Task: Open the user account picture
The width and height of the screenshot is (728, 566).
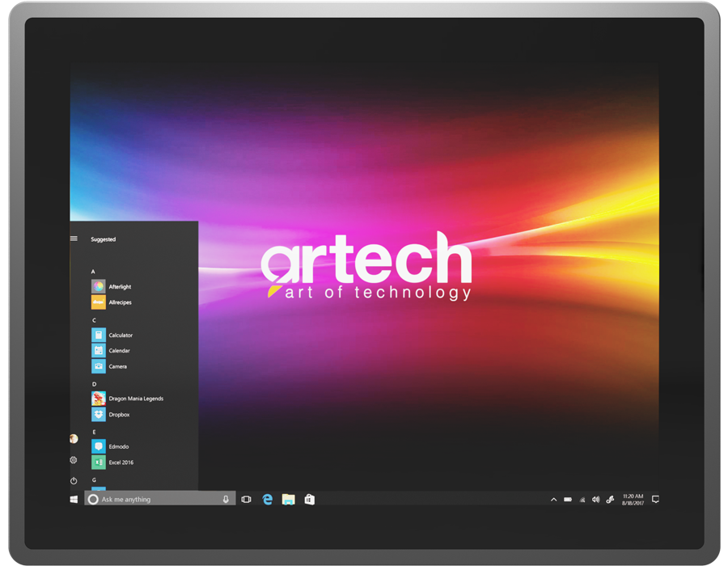Action: click(x=74, y=439)
